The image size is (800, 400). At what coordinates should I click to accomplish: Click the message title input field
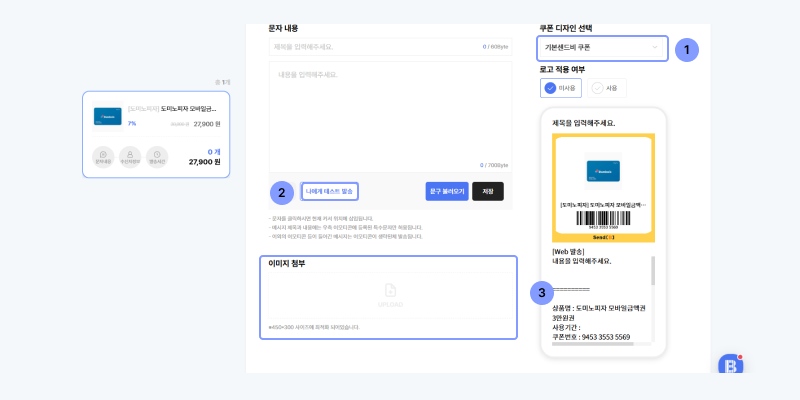click(x=375, y=46)
